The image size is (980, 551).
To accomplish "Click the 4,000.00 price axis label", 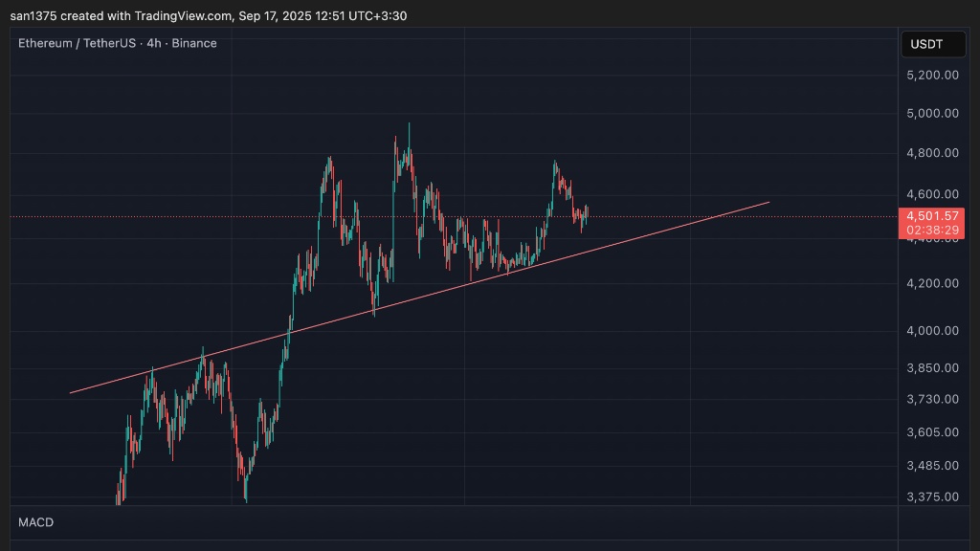I will coord(932,331).
